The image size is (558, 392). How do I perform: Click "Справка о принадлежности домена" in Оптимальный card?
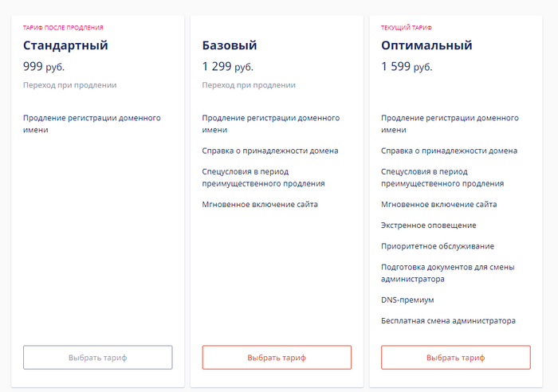449,151
